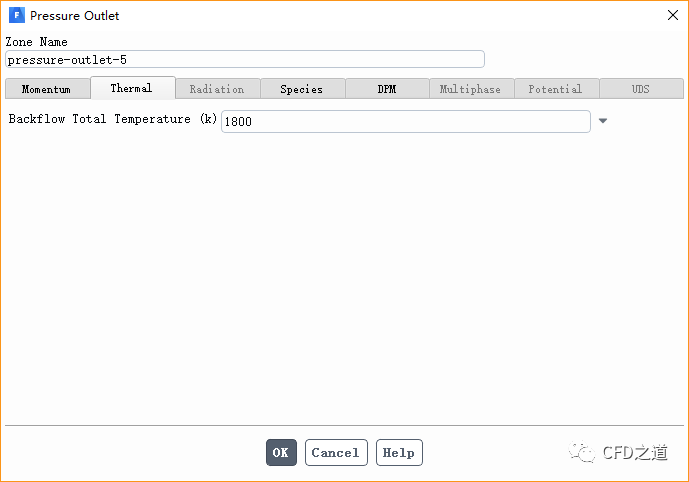This screenshot has width=689, height=482.
Task: Expand the Backflow Total Temperature dropdown arrow
Action: point(603,121)
